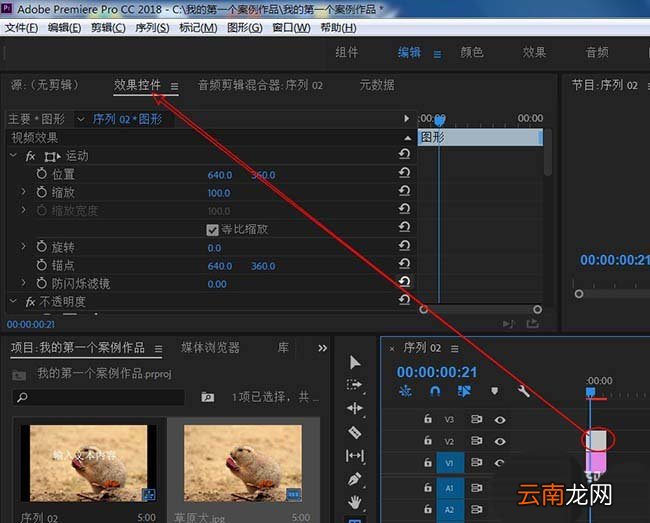Open 项目 panel options menu
Screen dimensions: 650x523
tap(158, 349)
